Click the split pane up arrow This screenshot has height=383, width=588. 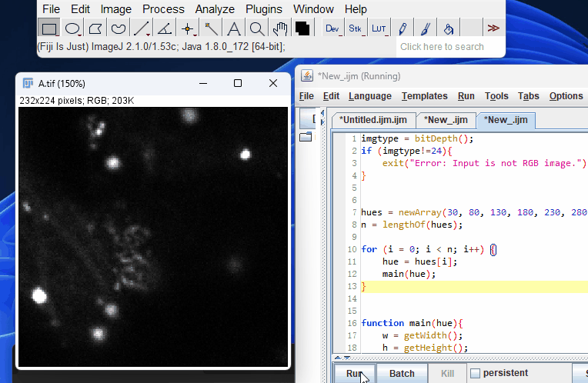[x=338, y=358]
